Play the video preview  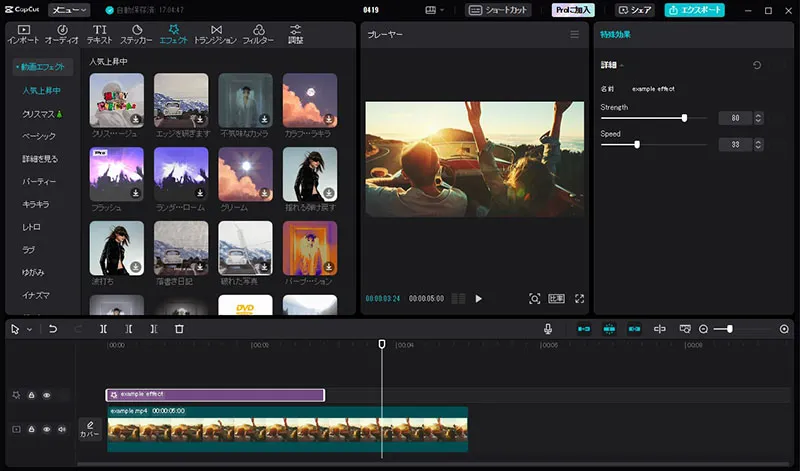(478, 298)
